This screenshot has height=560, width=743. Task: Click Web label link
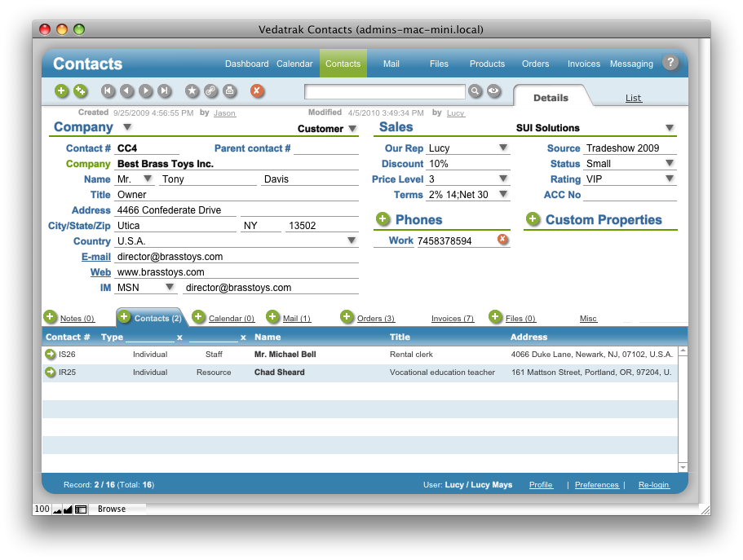coord(100,272)
